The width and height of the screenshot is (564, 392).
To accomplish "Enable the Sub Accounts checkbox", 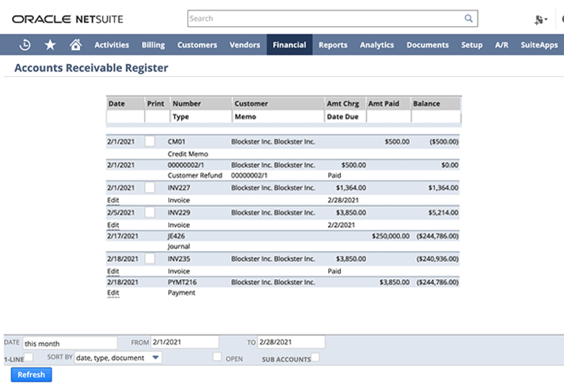I will (x=315, y=357).
